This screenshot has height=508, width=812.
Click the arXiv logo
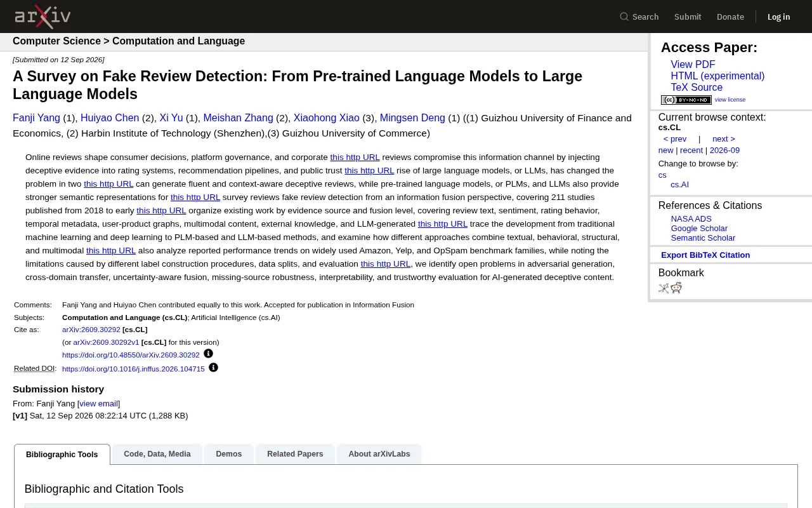pos(43,17)
